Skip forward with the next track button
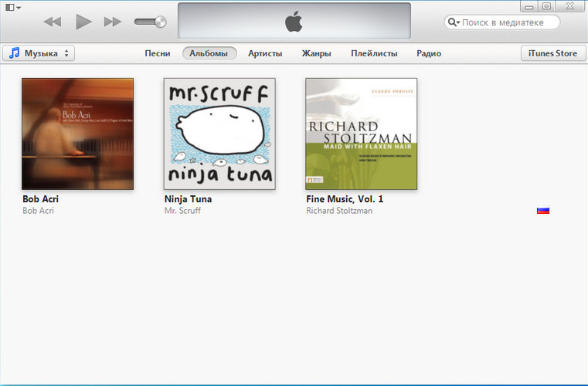Image resolution: width=588 pixels, height=386 pixels. coord(113,22)
